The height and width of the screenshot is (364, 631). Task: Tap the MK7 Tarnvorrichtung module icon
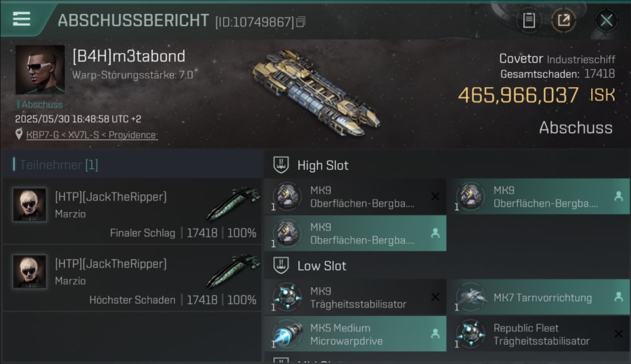pos(471,297)
